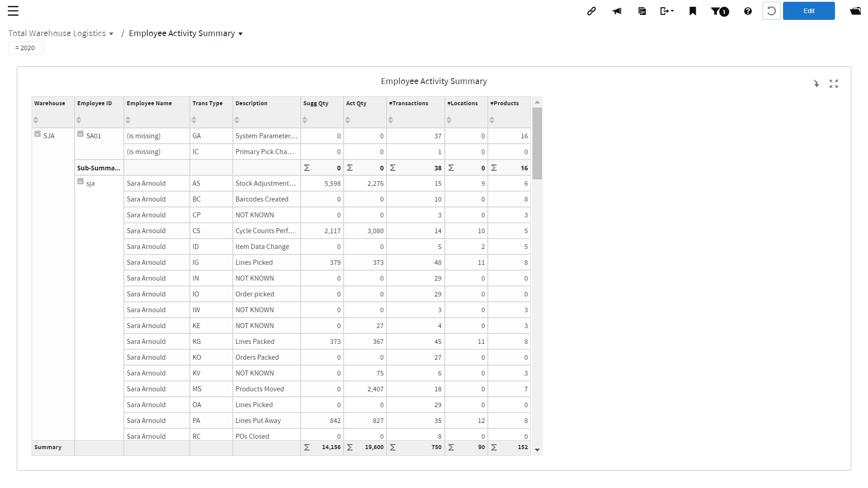
Task: Click the link/share icon in the toolbar
Action: point(591,11)
